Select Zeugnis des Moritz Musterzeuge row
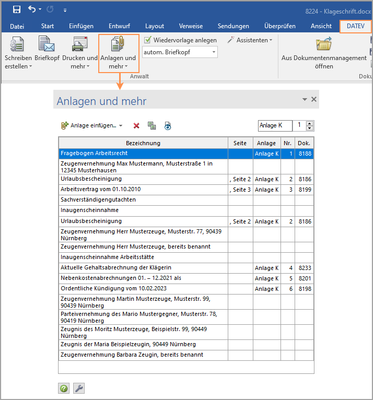Viewport: 373px width, 400px height. click(186, 332)
